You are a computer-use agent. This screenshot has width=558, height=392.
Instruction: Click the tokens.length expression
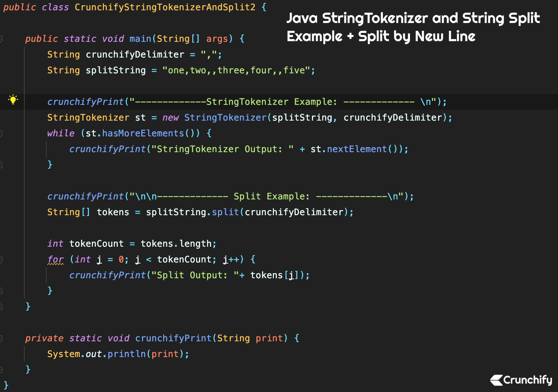(x=178, y=243)
